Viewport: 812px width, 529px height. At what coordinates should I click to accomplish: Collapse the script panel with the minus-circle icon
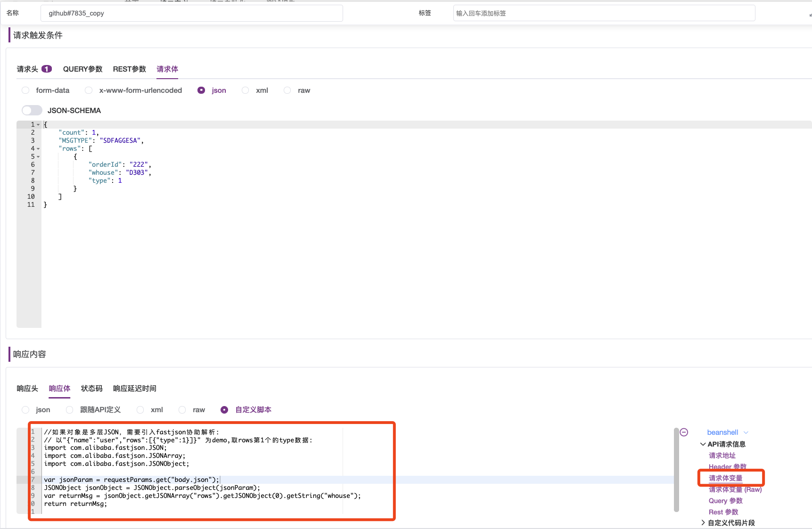[684, 431]
